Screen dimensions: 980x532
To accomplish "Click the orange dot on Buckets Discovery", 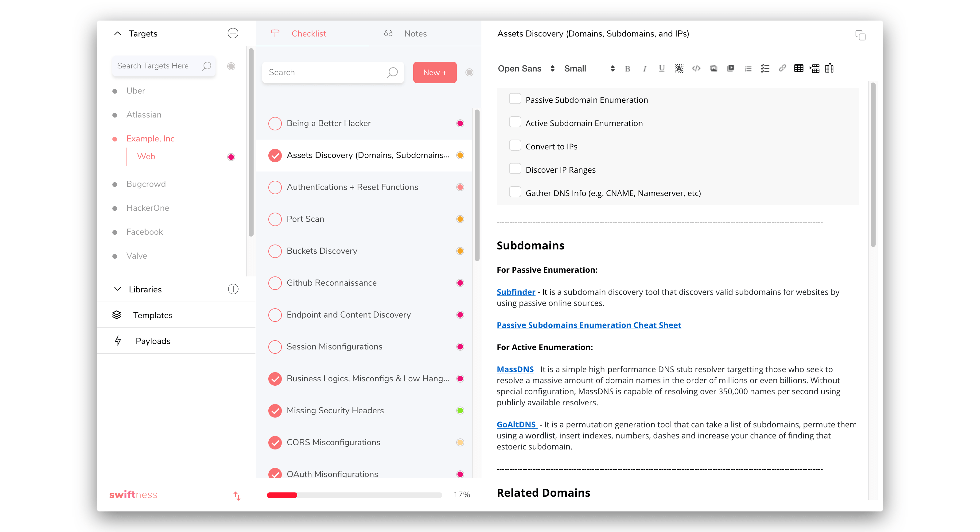I will pos(460,251).
